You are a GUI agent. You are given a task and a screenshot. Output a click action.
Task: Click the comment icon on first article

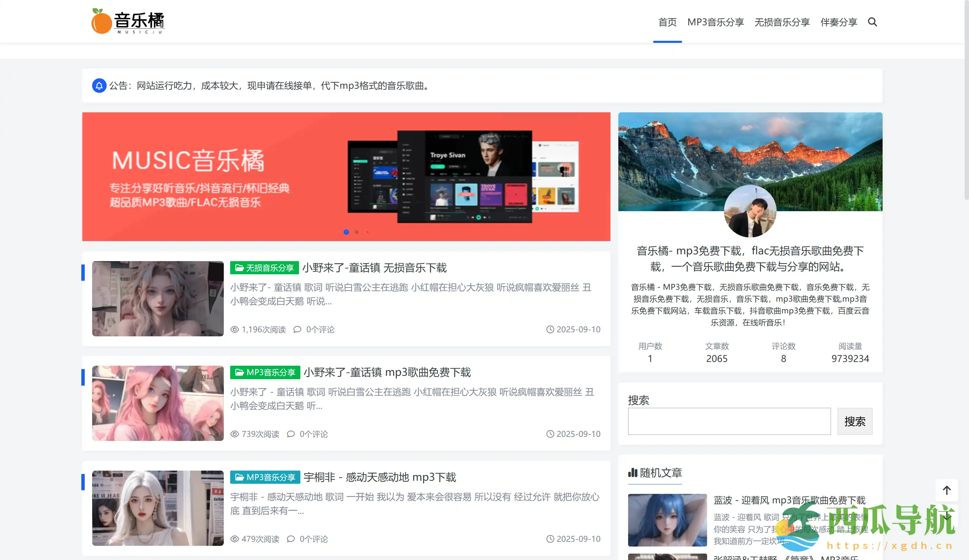pos(297,329)
